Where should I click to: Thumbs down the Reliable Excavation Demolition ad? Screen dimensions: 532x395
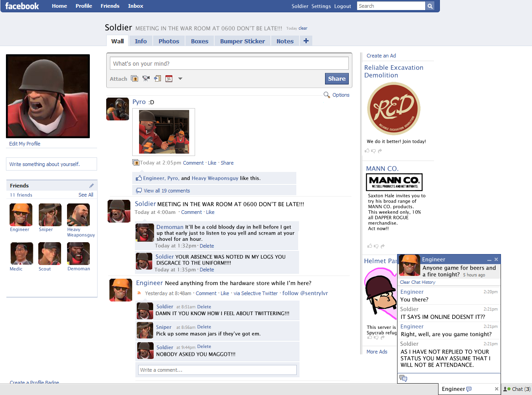click(373, 151)
